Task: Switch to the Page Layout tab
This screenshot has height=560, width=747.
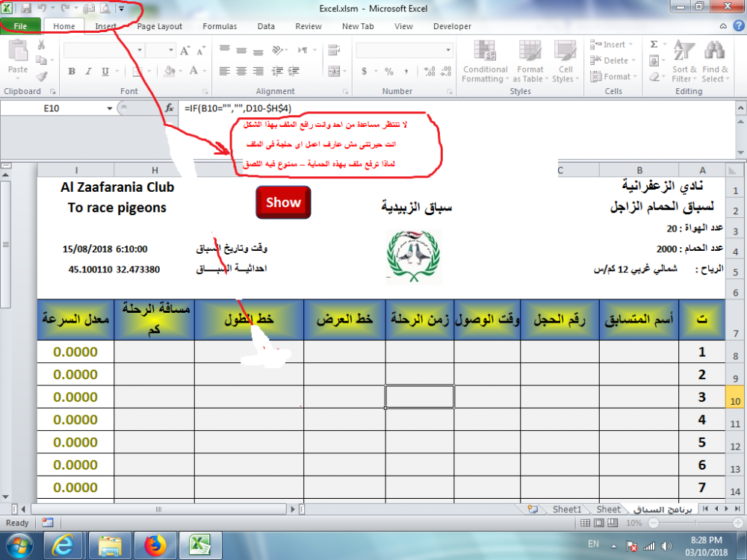Action: (160, 26)
